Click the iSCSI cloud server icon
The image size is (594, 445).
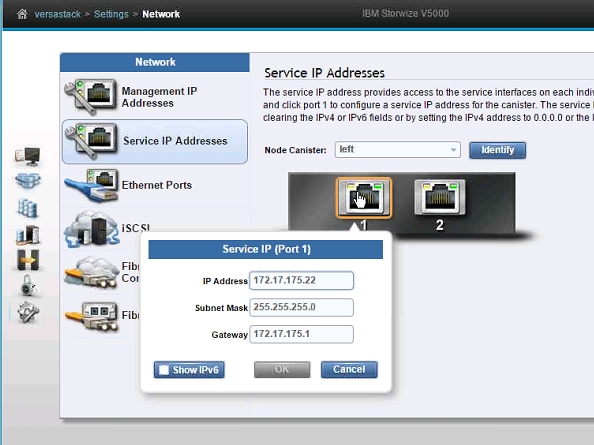click(x=91, y=229)
